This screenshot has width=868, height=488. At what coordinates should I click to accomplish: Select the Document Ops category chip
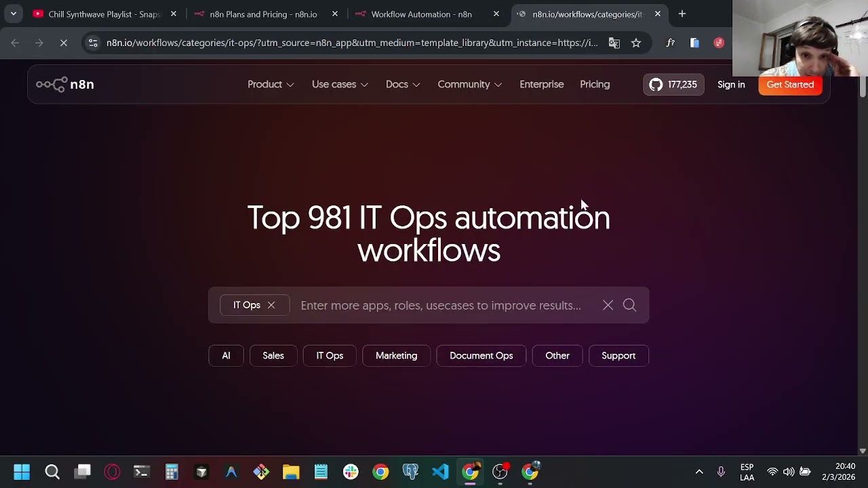coord(481,356)
